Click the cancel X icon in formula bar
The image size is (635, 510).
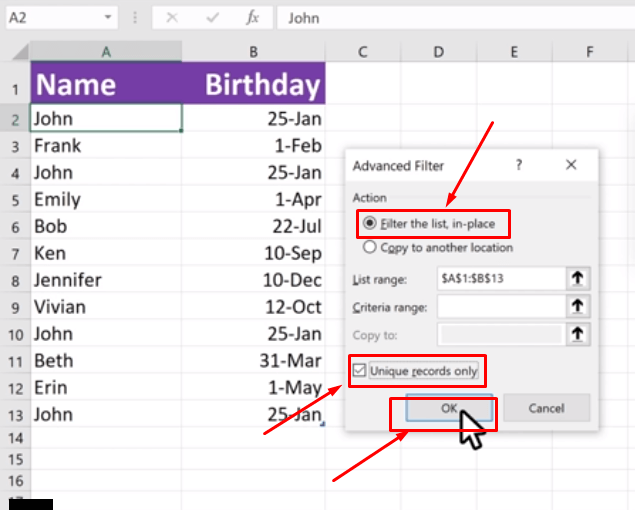point(172,18)
